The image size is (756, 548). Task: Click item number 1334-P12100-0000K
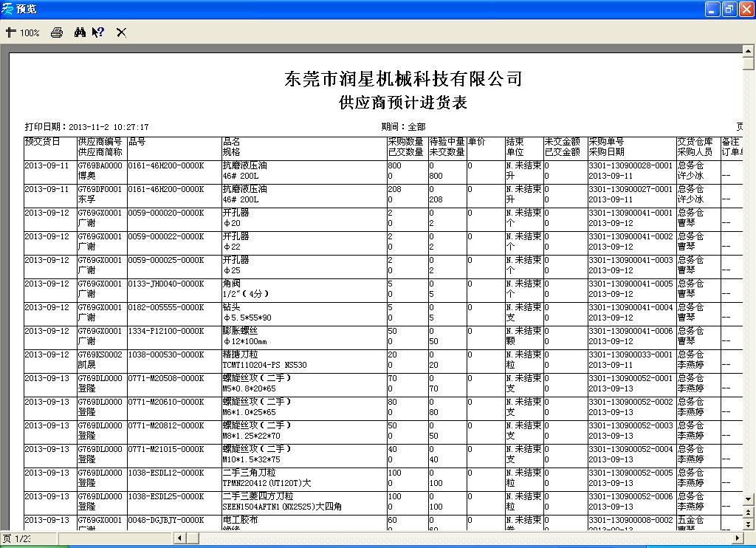[x=166, y=331]
